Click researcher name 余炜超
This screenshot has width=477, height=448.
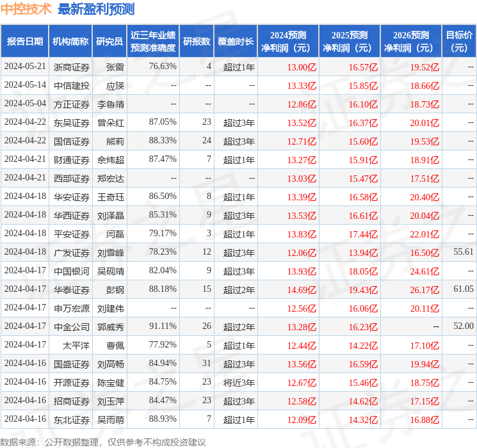111,160
